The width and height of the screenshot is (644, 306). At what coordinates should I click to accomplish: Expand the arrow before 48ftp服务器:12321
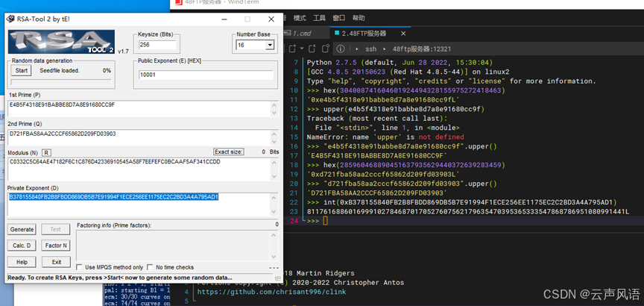point(385,49)
